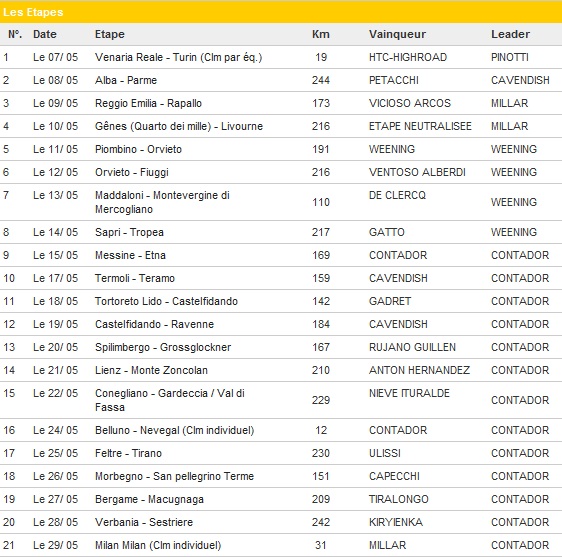
Task: Open the Feltre - Tirano stage
Action: click(x=128, y=453)
